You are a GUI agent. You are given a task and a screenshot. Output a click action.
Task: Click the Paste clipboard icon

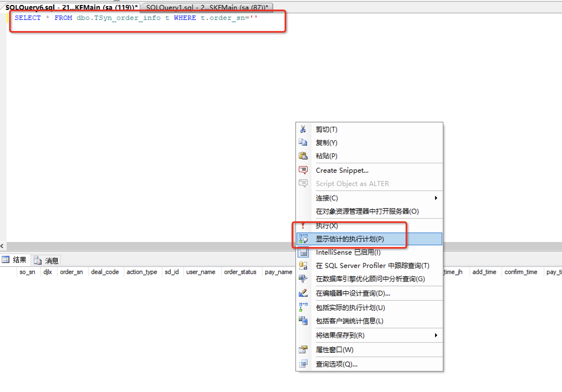303,156
